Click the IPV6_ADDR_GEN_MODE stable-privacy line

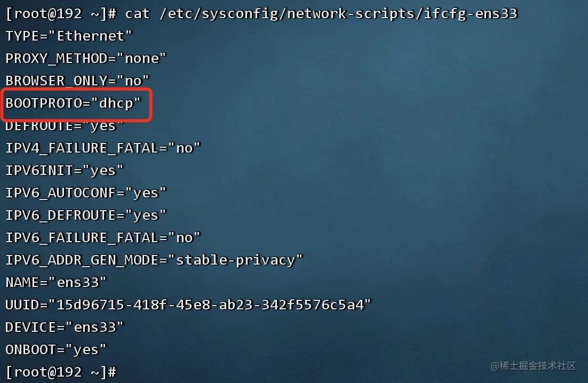tap(154, 260)
